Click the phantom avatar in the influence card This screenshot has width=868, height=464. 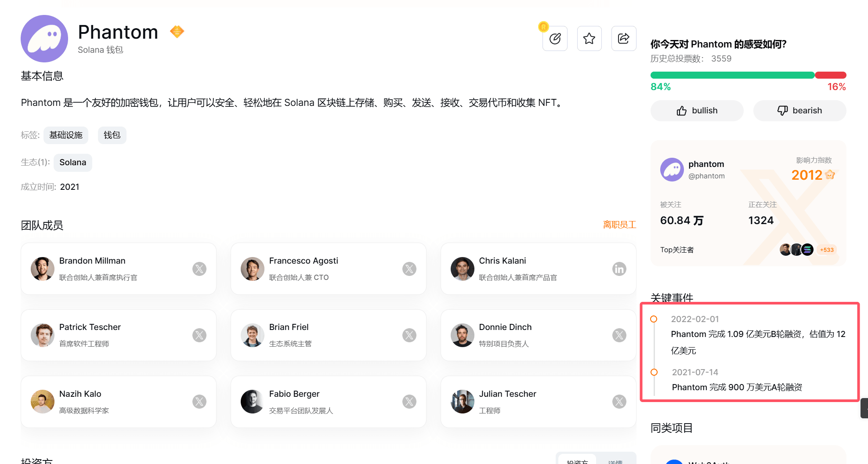tap(672, 170)
